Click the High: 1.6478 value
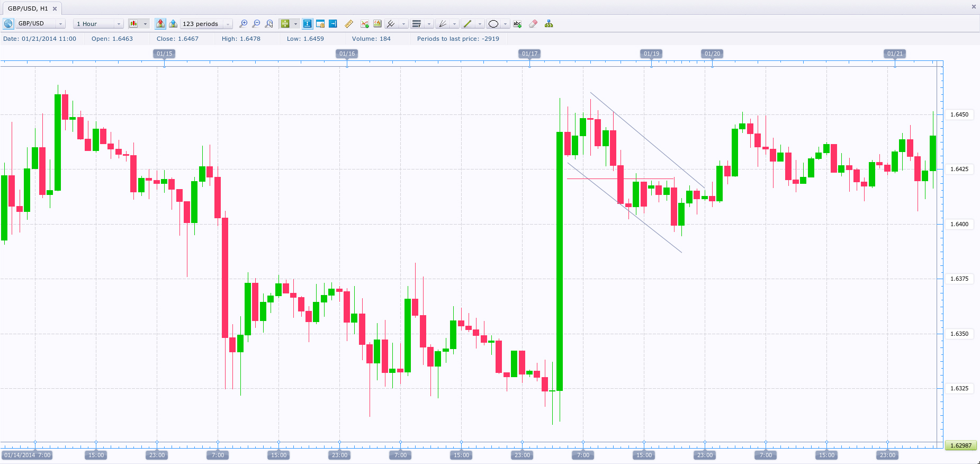 click(x=241, y=39)
